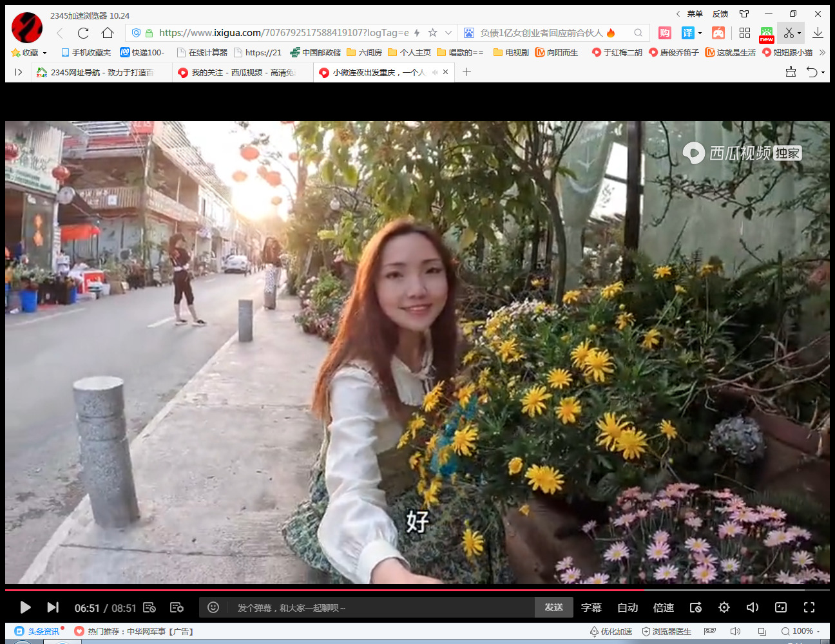Send danmaku with 发送 button
835x644 pixels.
(554, 607)
